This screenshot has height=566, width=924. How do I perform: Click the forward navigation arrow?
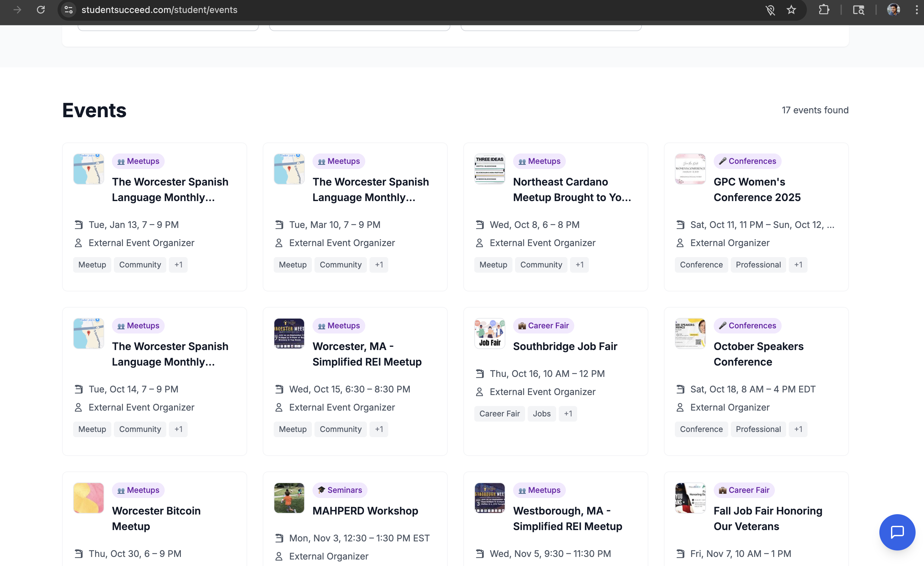[17, 10]
